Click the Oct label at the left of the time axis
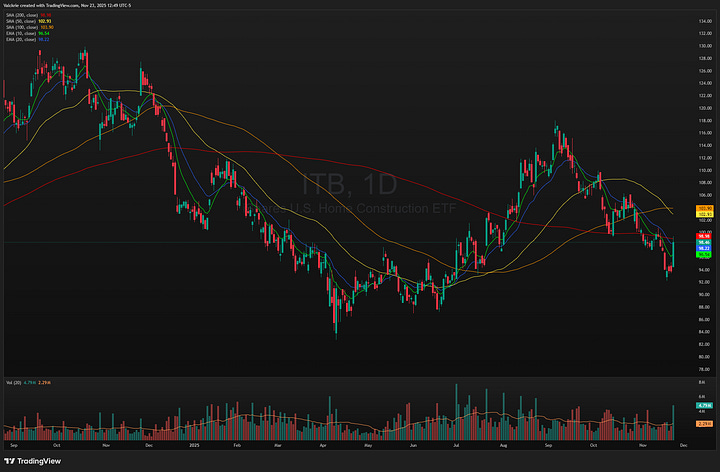The height and width of the screenshot is (472, 720). (x=56, y=445)
